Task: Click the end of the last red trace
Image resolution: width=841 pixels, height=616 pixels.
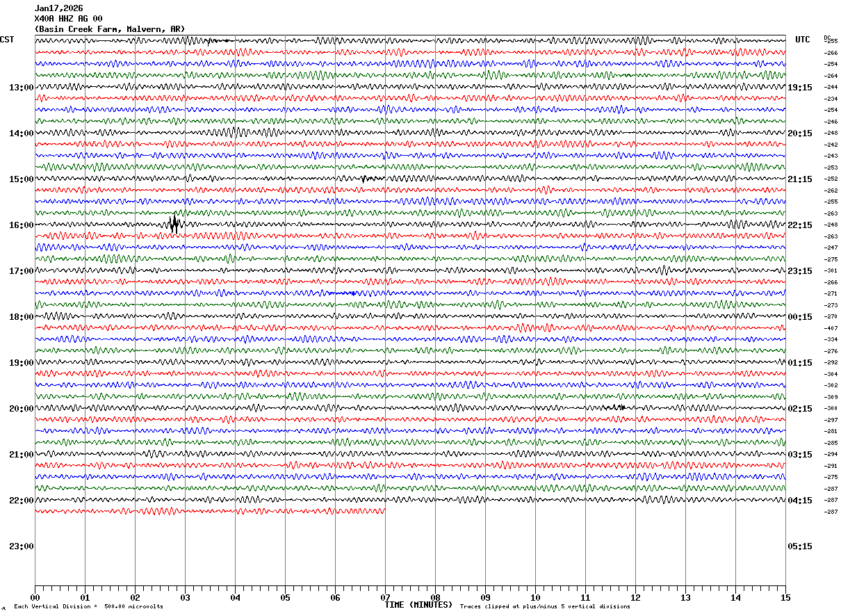Action: click(x=384, y=511)
